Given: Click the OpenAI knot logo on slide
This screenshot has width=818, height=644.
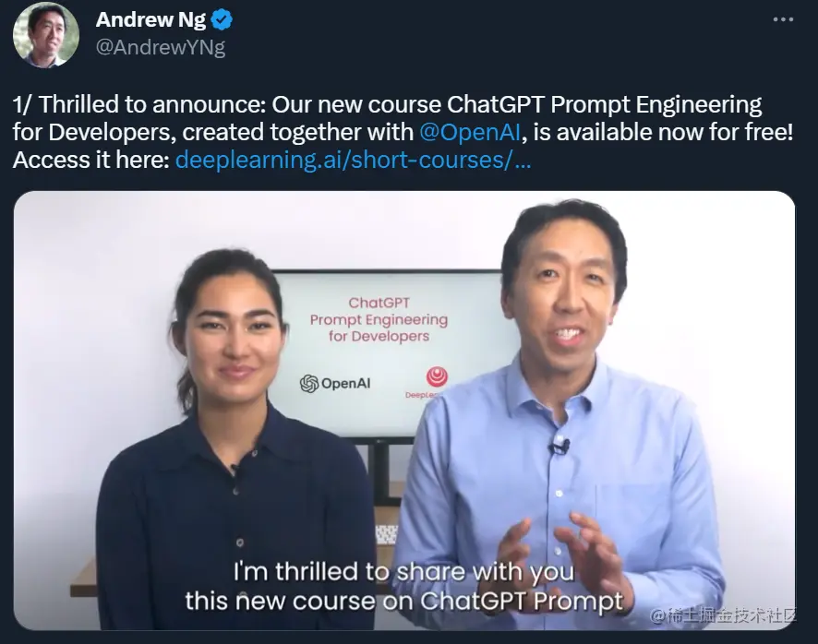Looking at the screenshot, I should (x=309, y=383).
